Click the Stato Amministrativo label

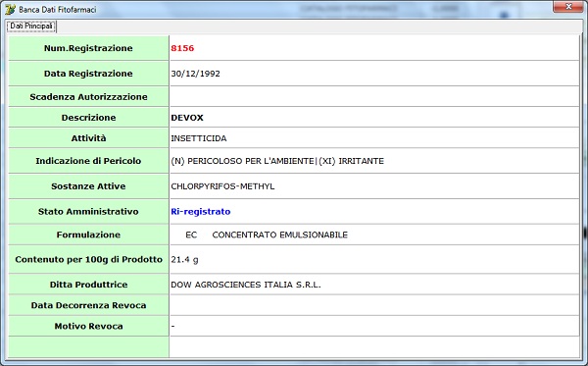[x=88, y=212]
